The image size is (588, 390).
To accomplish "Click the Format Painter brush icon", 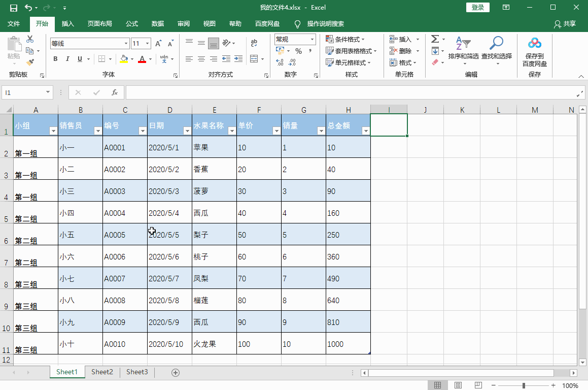I will coord(30,62).
